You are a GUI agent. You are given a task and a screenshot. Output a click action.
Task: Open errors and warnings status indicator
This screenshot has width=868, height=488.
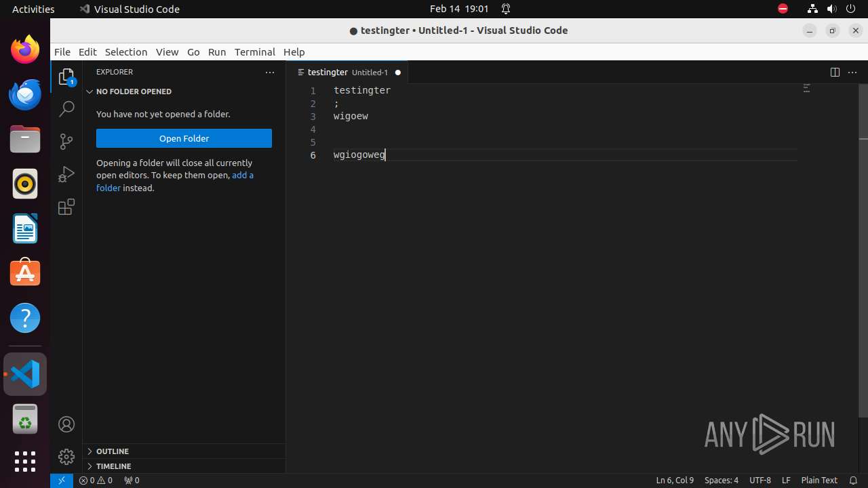[96, 480]
